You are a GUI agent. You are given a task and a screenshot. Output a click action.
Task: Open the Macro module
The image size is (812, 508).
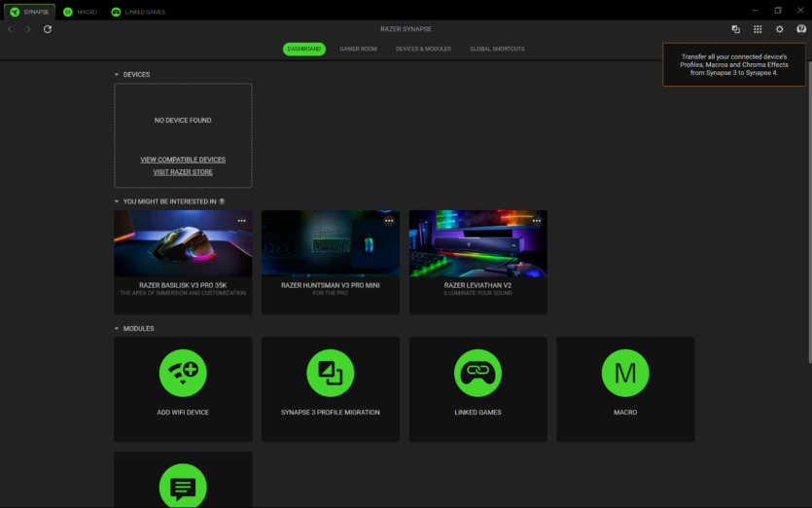coord(625,373)
